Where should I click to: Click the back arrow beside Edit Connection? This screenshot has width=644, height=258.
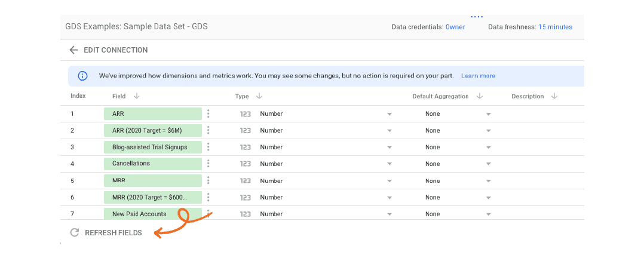73,50
